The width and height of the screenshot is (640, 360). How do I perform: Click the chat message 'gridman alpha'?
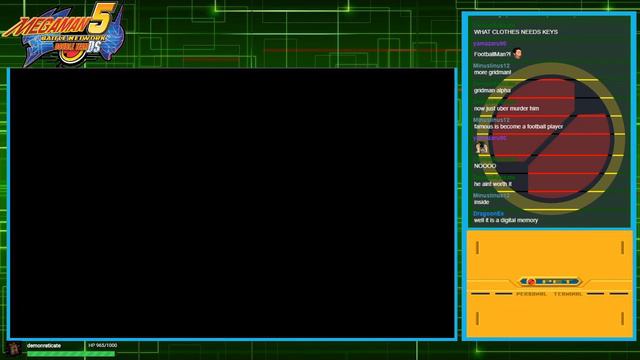[x=492, y=90]
